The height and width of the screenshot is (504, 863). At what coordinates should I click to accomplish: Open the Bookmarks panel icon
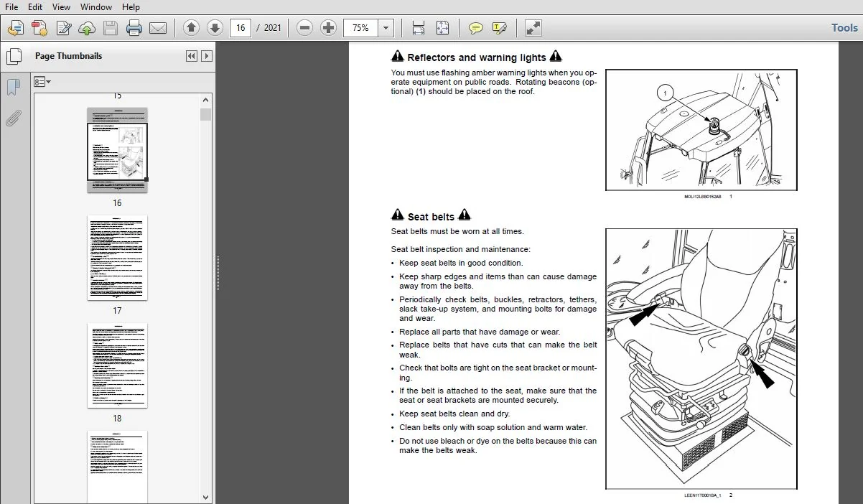[x=13, y=88]
